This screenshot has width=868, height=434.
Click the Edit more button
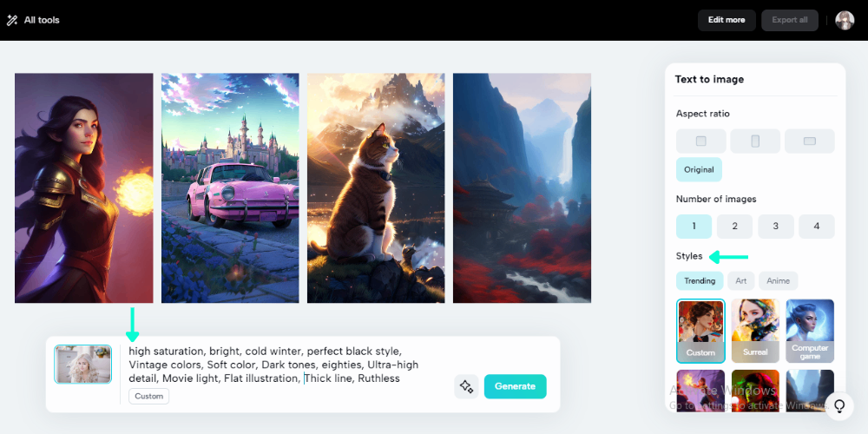(x=727, y=20)
